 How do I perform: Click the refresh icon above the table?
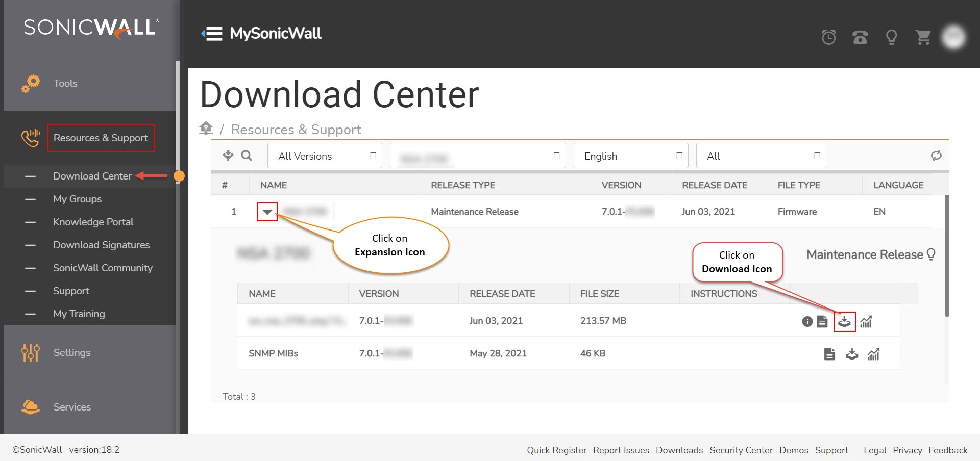(x=936, y=156)
